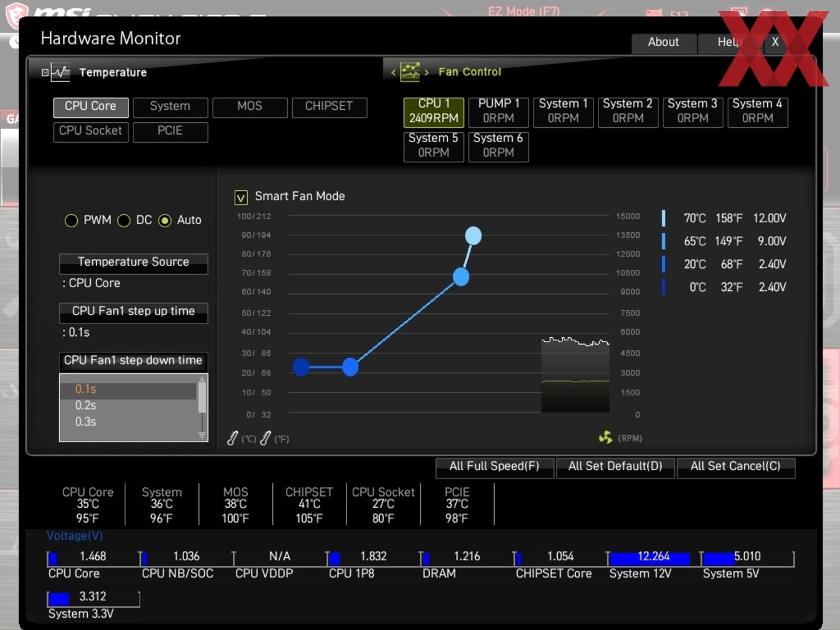840x630 pixels.
Task: Close Hardware Monitor with X
Action: 775,43
